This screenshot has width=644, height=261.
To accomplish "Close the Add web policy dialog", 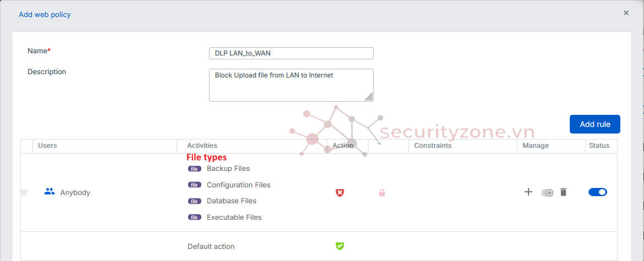I will (626, 13).
